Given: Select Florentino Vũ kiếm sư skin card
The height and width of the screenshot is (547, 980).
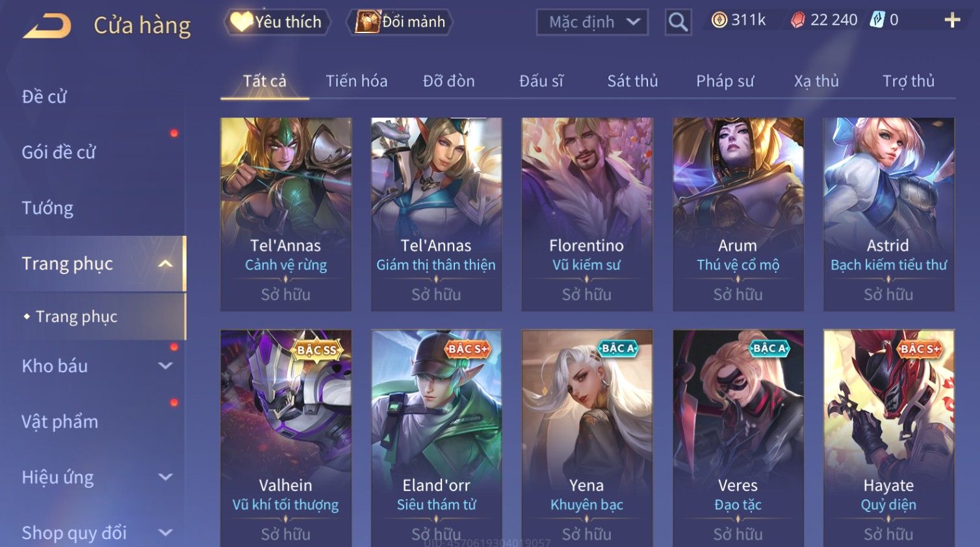Looking at the screenshot, I should [587, 214].
